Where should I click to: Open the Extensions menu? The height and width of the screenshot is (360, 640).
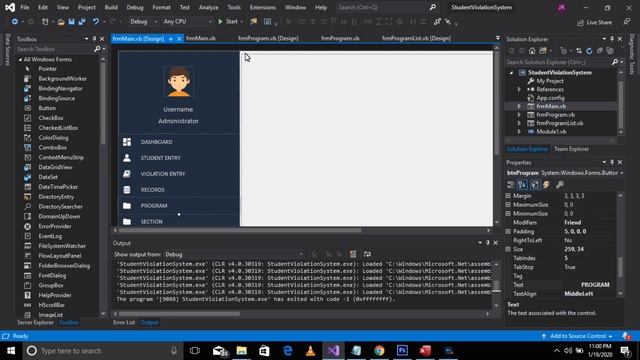click(x=262, y=7)
